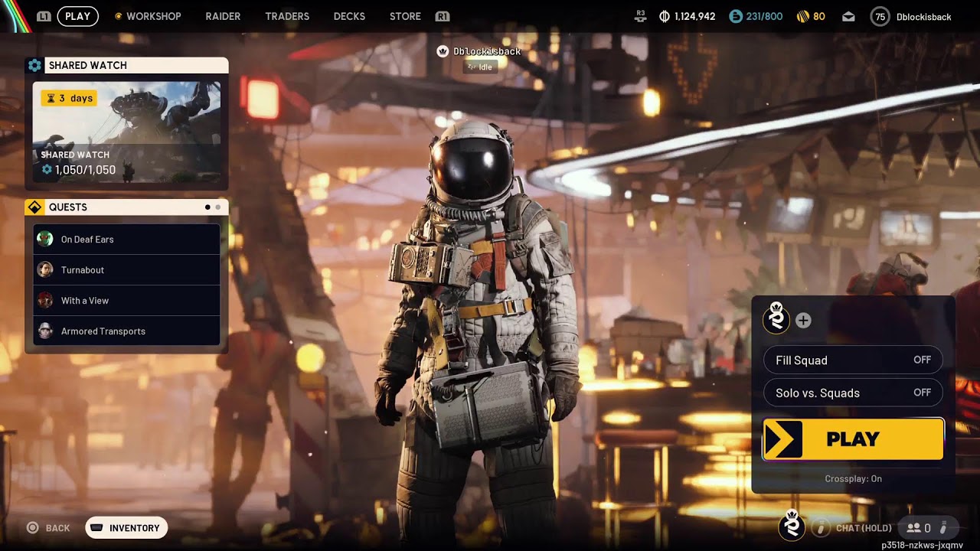This screenshot has height=551, width=980.
Task: Click the touchpad icon on the INVENTORY button
Action: [96, 528]
